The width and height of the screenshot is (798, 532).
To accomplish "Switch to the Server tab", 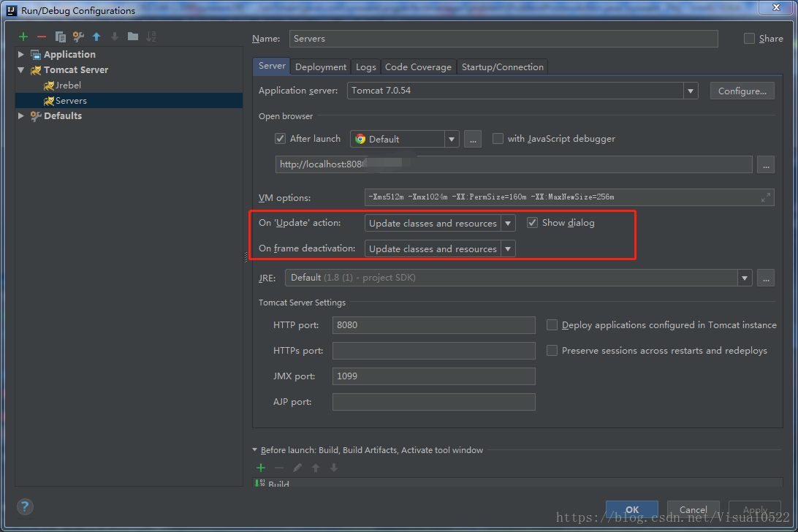I will click(x=272, y=66).
